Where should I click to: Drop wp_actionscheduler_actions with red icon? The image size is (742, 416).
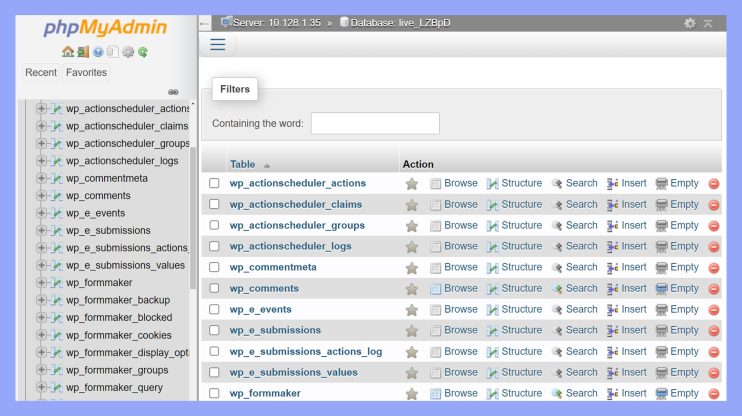[x=714, y=184]
